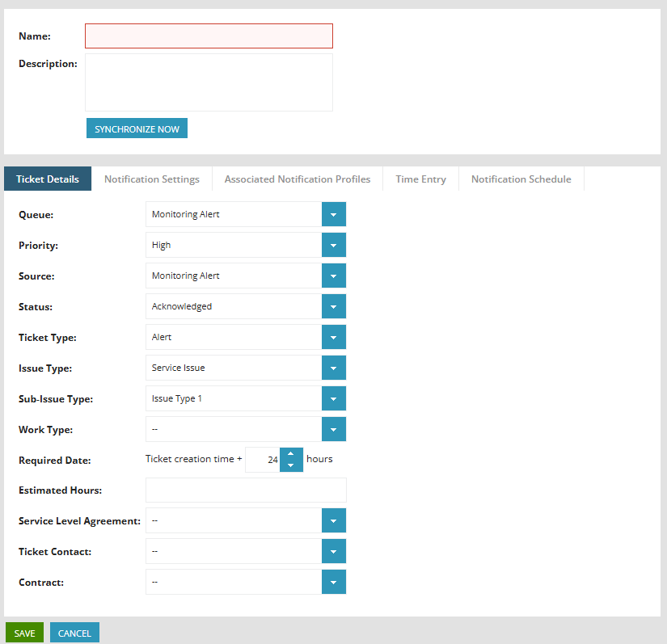Viewport: 667px width, 644px height.
Task: Click the Synchronize Now button
Action: coord(137,128)
